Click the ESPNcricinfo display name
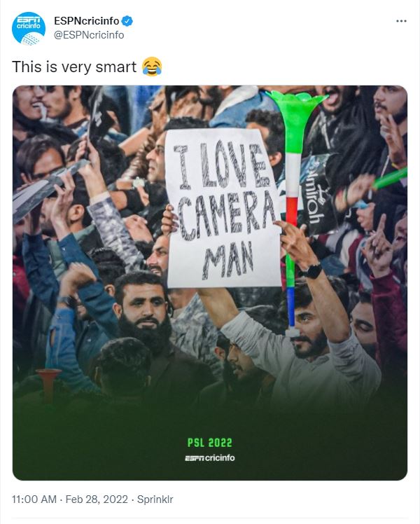The image size is (420, 524). pos(86,22)
